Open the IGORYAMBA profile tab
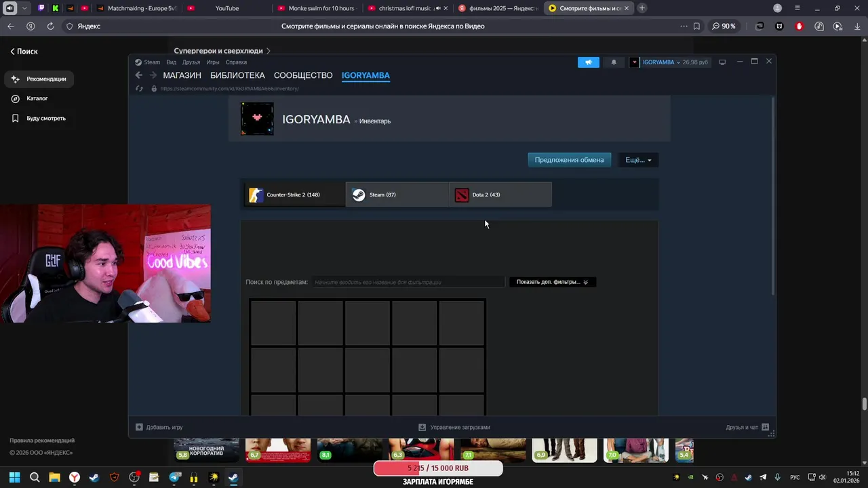 click(366, 75)
